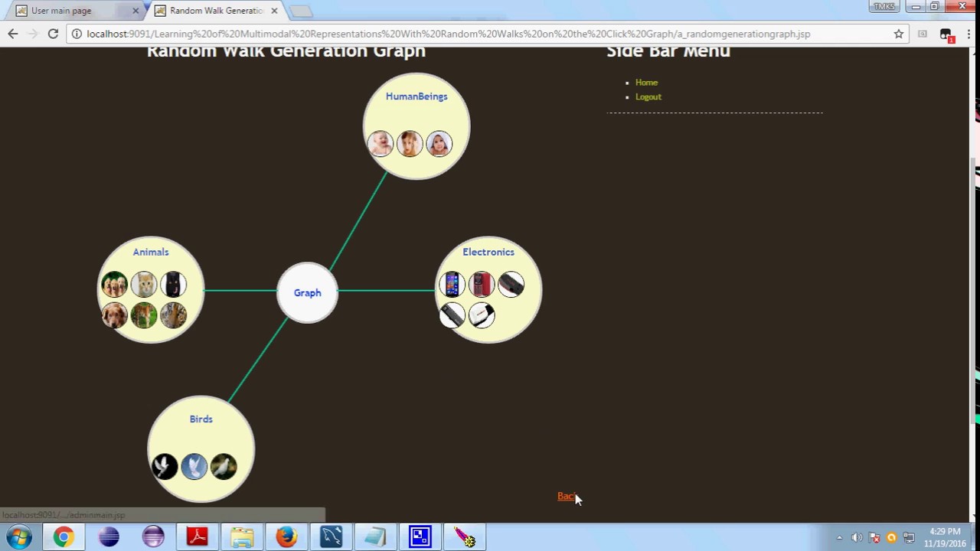Select the white dongle thumbnail in Electronics

point(482,315)
